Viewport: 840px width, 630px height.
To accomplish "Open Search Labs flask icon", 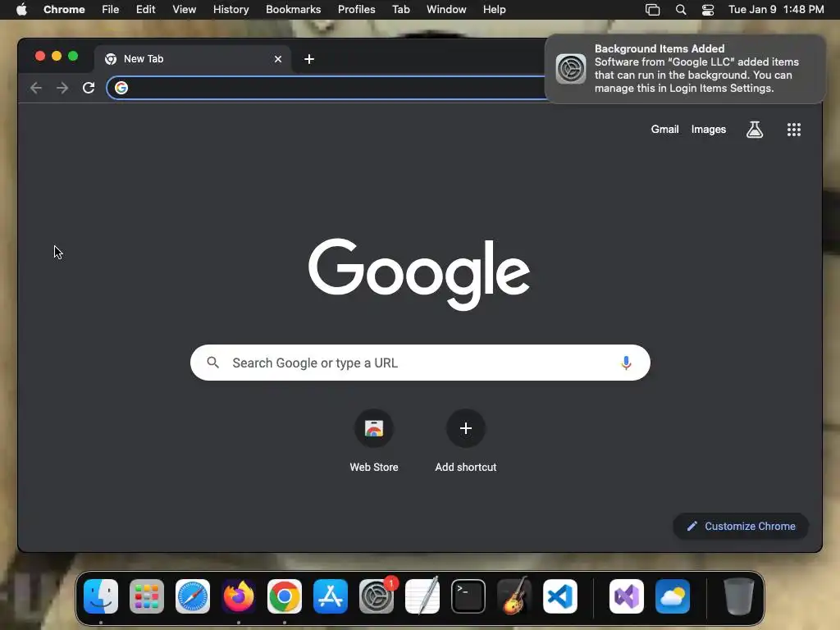I will (755, 129).
